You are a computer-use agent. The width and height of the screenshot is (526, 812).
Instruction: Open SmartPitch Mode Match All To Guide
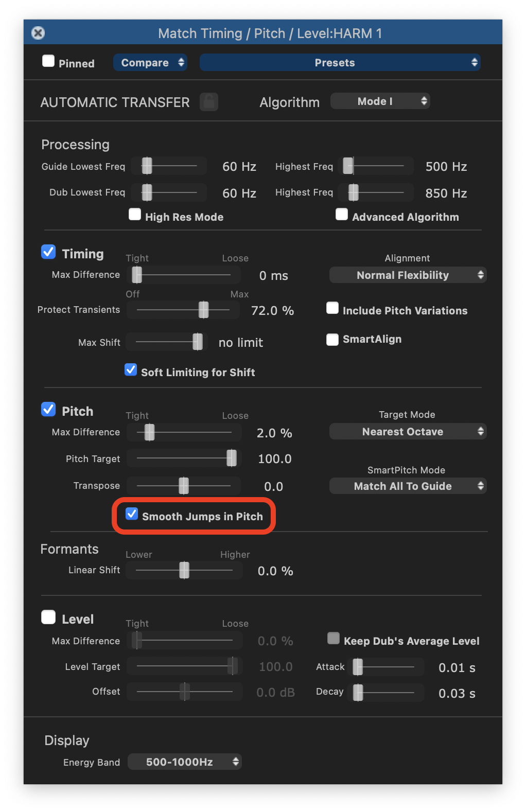pyautogui.click(x=408, y=486)
